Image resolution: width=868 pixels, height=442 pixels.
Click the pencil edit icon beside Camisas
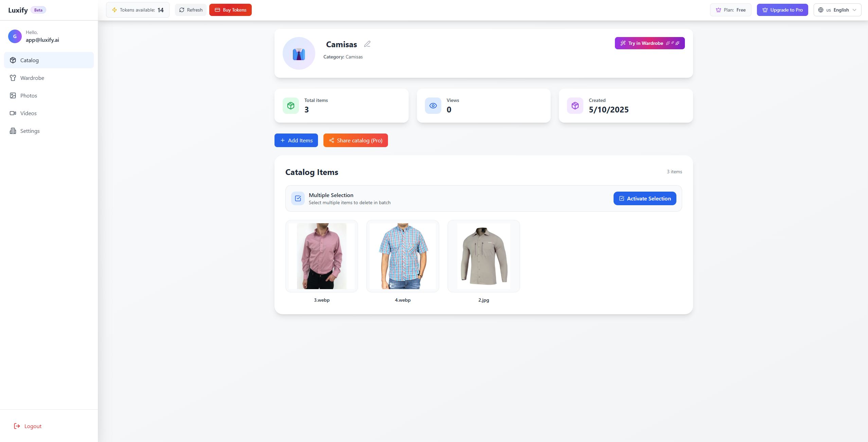tap(367, 44)
